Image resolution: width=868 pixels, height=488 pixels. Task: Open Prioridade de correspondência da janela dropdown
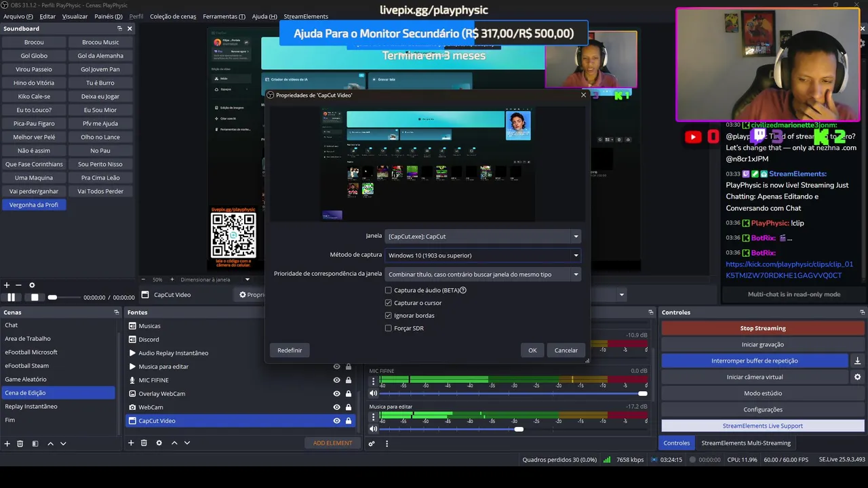coord(483,274)
